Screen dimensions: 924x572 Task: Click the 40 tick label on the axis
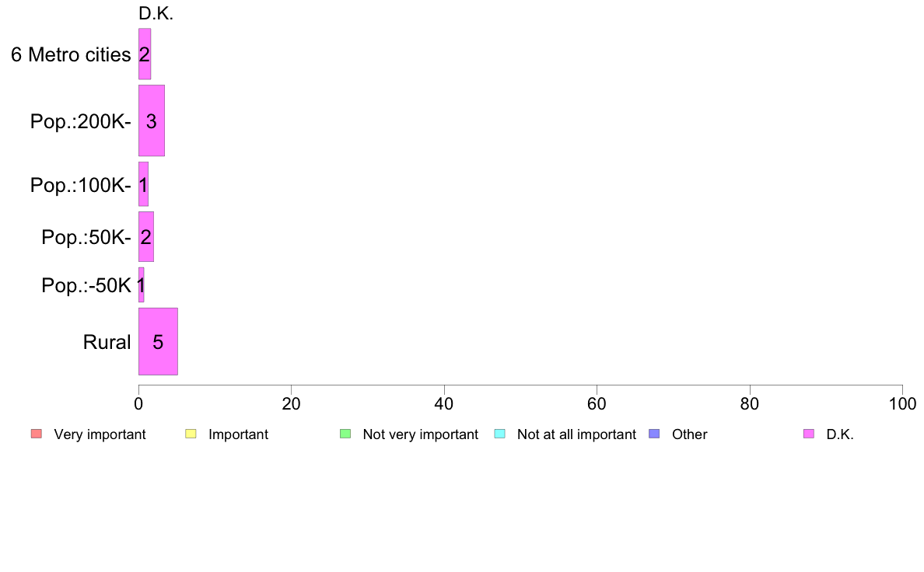coord(444,403)
